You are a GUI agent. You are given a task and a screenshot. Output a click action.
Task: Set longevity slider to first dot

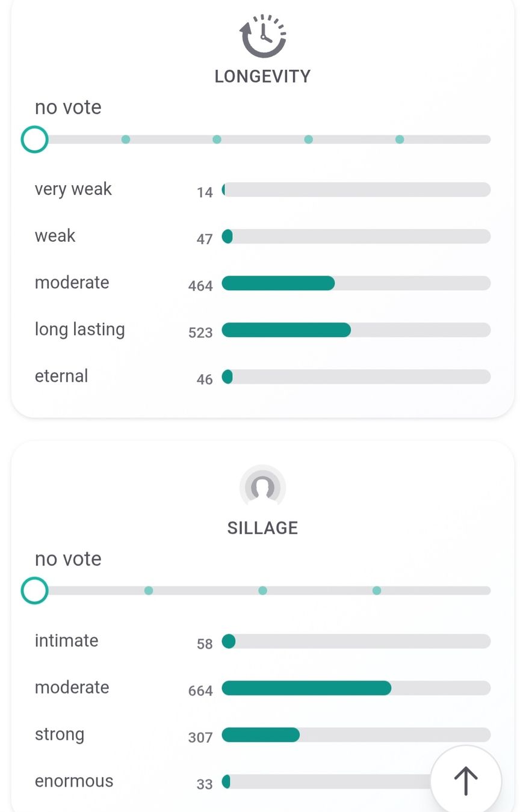pyautogui.click(x=126, y=140)
